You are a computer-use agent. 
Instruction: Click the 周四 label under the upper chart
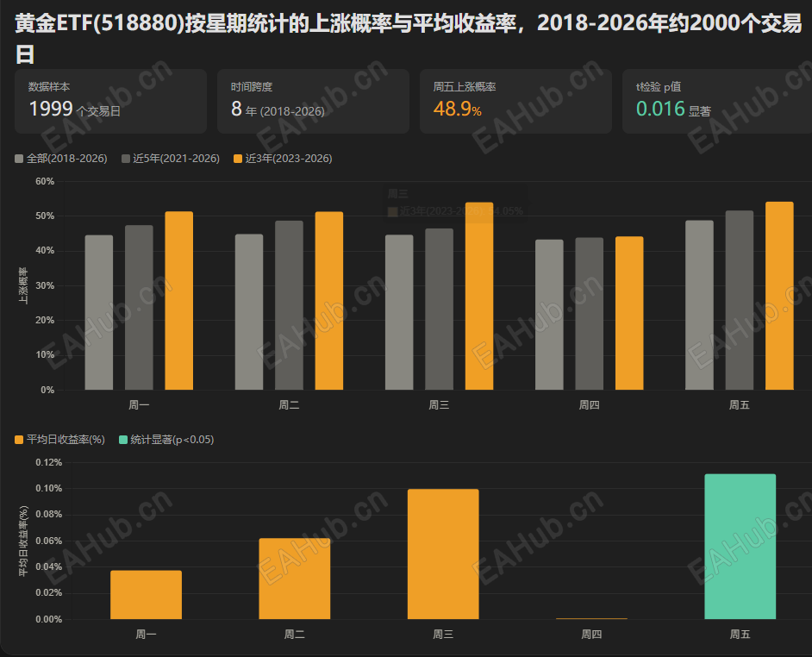coord(590,405)
